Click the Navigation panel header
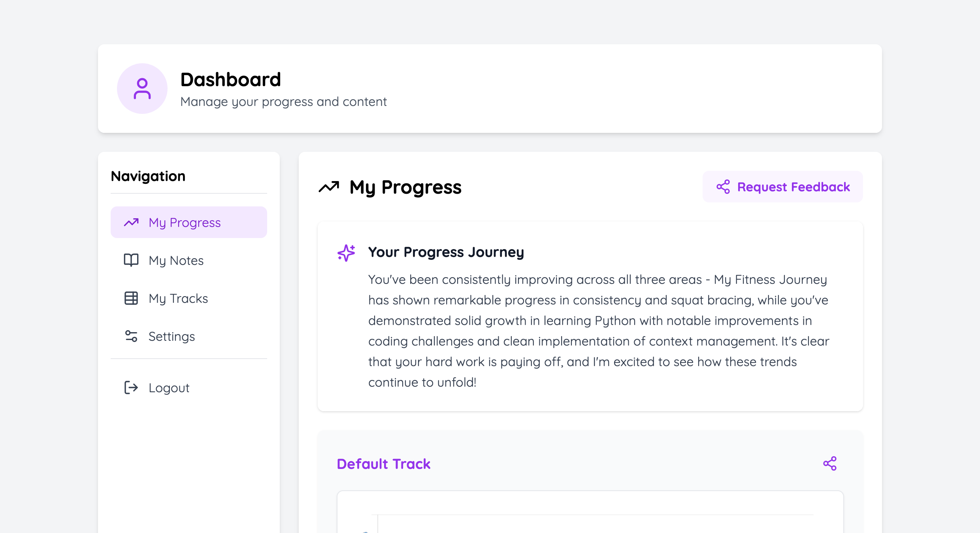 [148, 176]
